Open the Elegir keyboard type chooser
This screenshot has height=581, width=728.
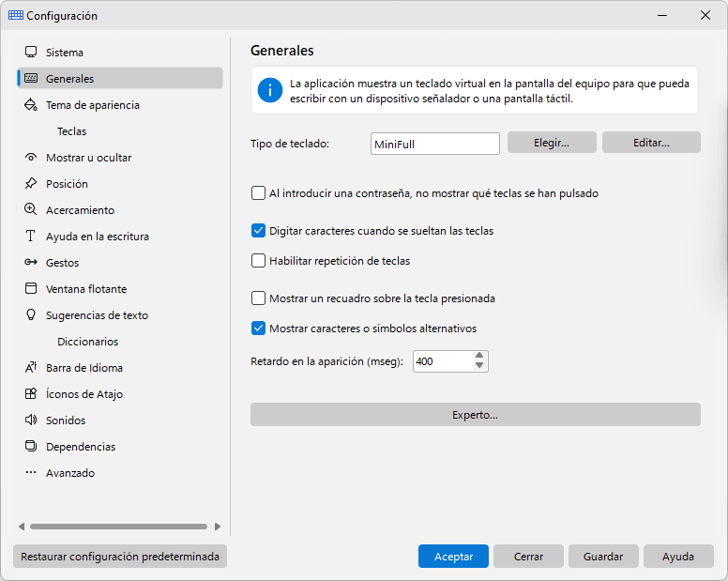point(552,143)
